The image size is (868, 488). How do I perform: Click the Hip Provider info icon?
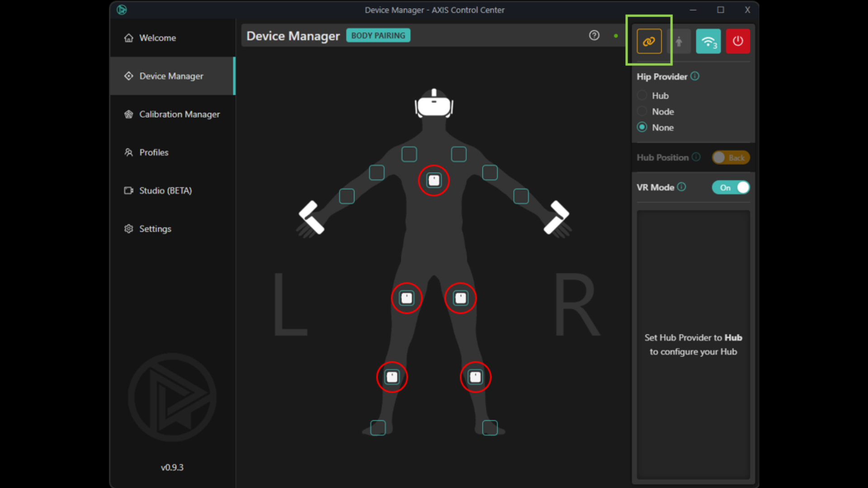pos(695,76)
